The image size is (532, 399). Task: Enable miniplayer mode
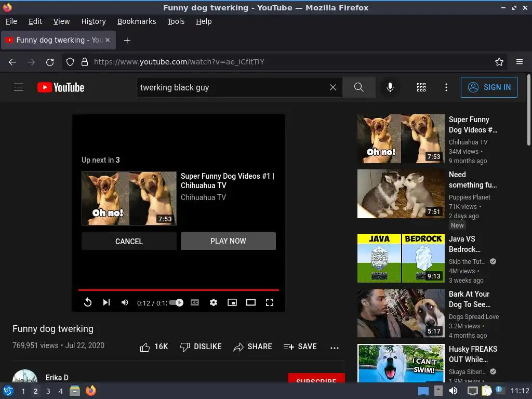[x=232, y=302]
